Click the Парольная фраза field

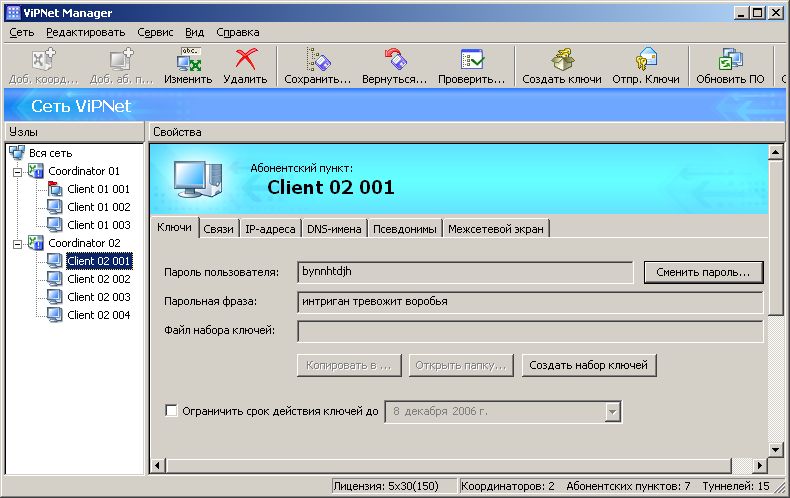(x=530, y=302)
